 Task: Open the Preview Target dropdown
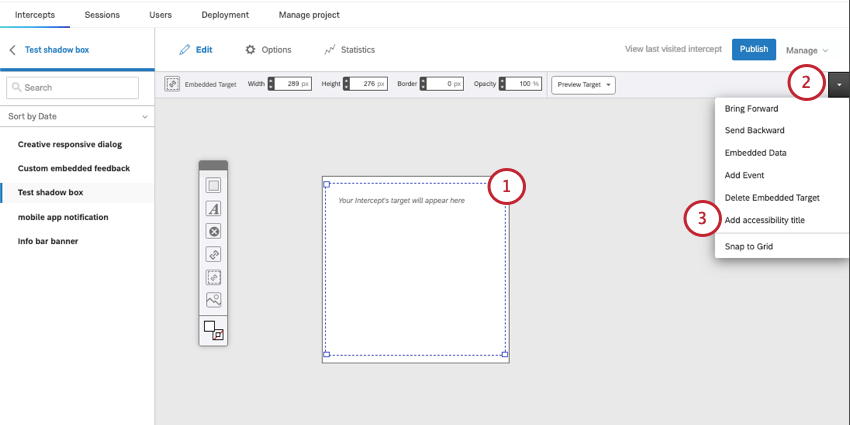[x=584, y=85]
